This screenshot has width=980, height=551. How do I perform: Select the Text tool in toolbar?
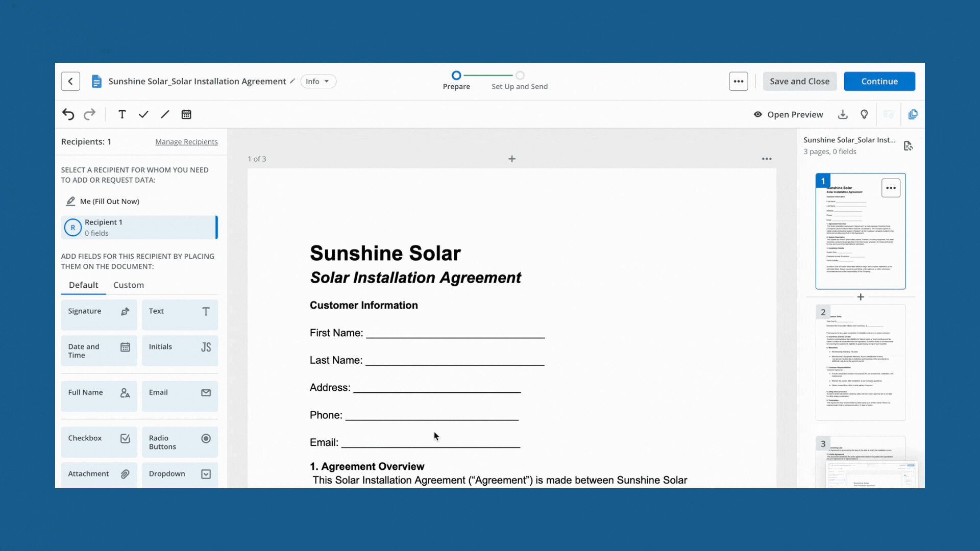coord(122,114)
